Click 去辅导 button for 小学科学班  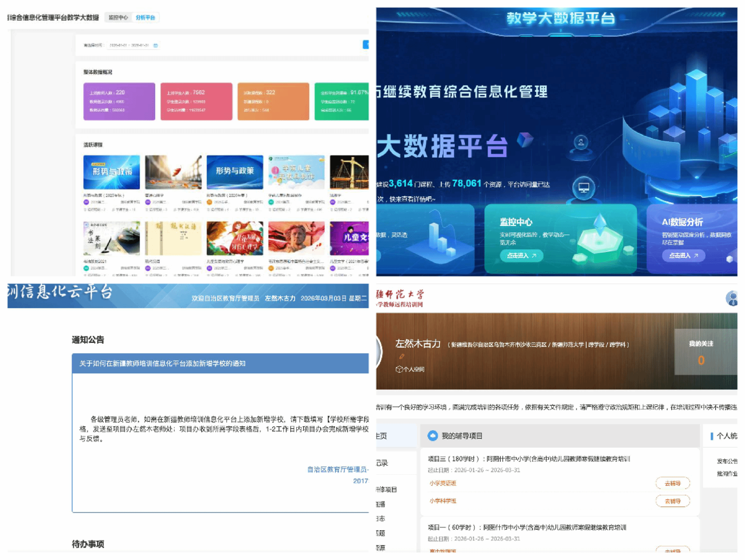click(672, 501)
